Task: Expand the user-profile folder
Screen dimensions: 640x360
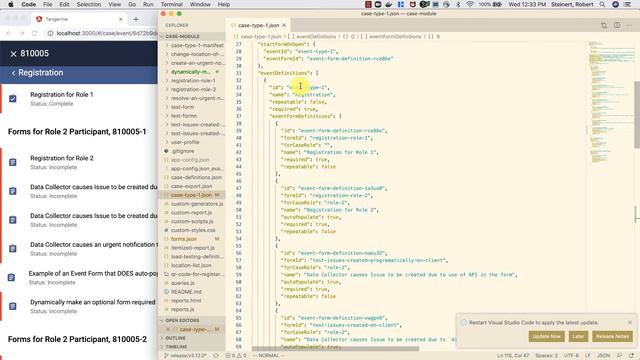Action: pyautogui.click(x=185, y=142)
